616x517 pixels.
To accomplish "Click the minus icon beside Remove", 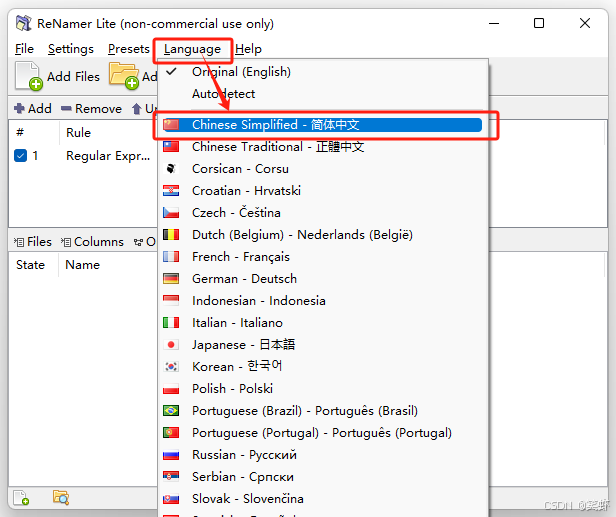I will (x=66, y=108).
